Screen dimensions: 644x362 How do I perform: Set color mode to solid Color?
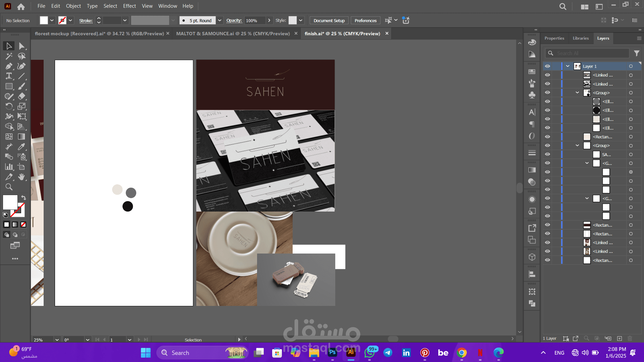coord(7,224)
